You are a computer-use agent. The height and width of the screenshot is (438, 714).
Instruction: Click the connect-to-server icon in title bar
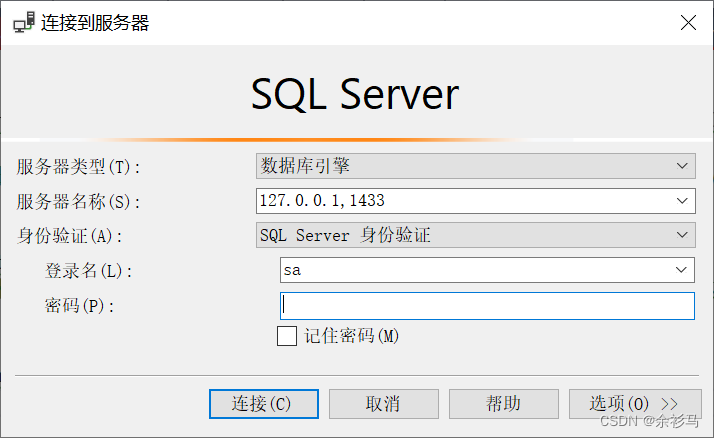[24, 22]
